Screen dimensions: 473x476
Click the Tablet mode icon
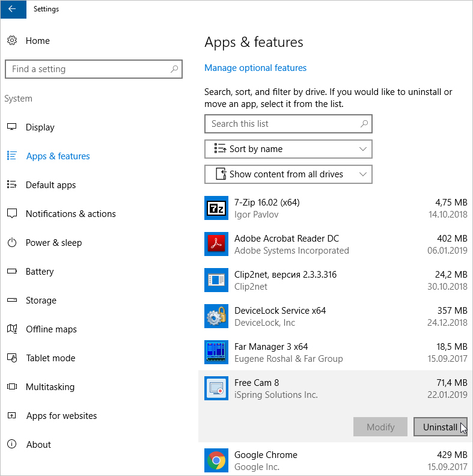tap(12, 358)
